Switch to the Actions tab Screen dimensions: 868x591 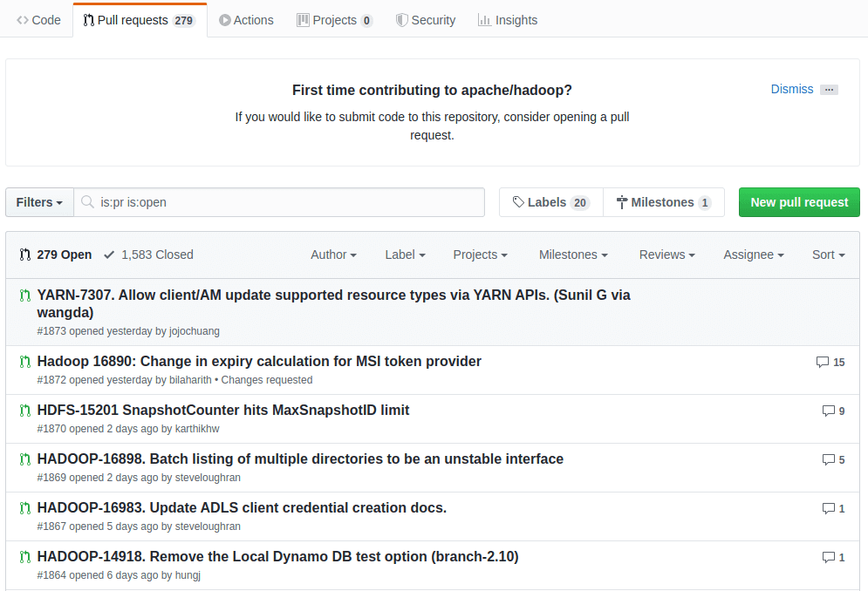click(x=246, y=19)
